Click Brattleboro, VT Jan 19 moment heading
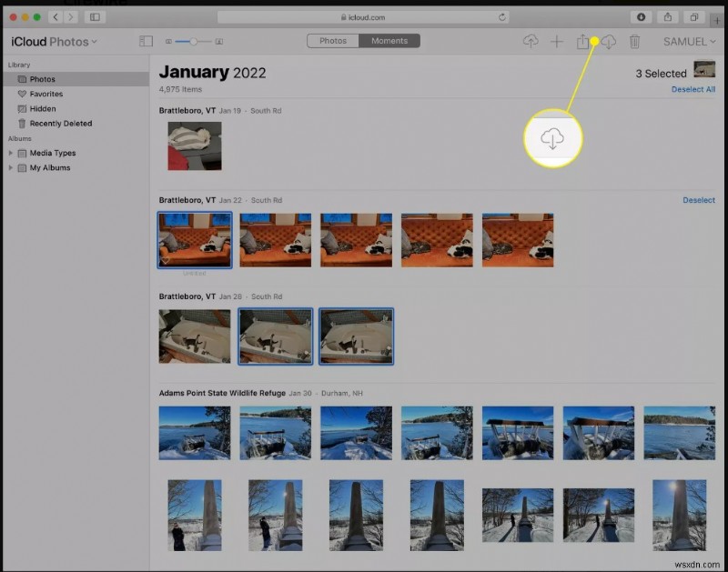The image size is (728, 572). tap(220, 110)
